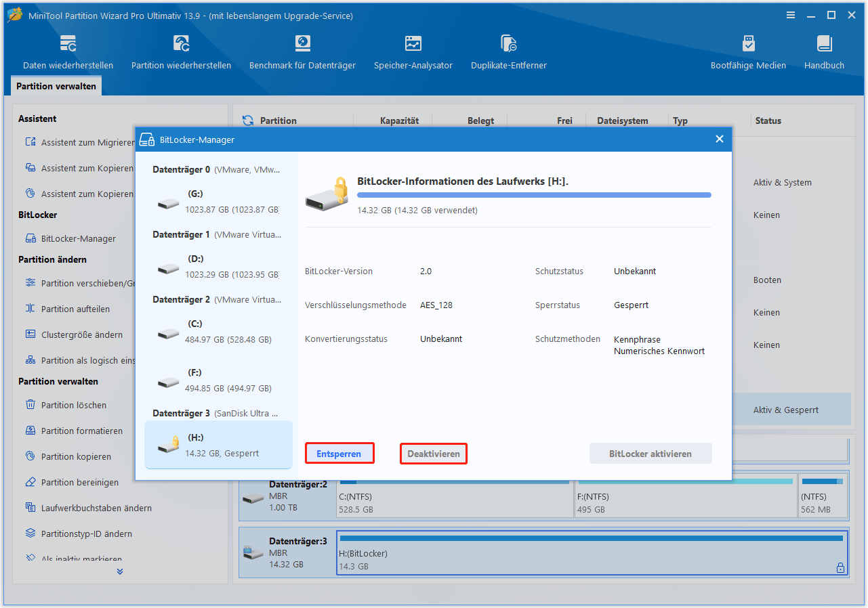Screen dimensions: 868x608
Task: Click Datenträger:3 disk icon in map
Action: tap(253, 554)
